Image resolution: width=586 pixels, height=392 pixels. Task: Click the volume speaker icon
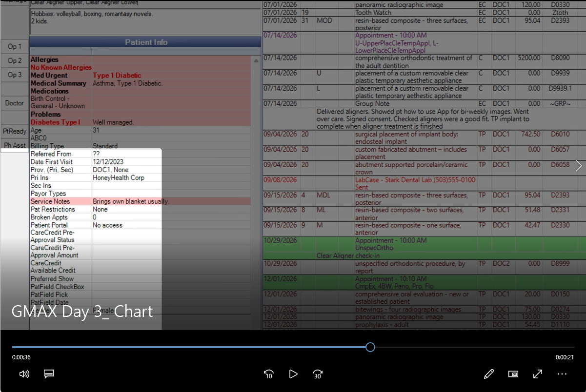tap(24, 374)
